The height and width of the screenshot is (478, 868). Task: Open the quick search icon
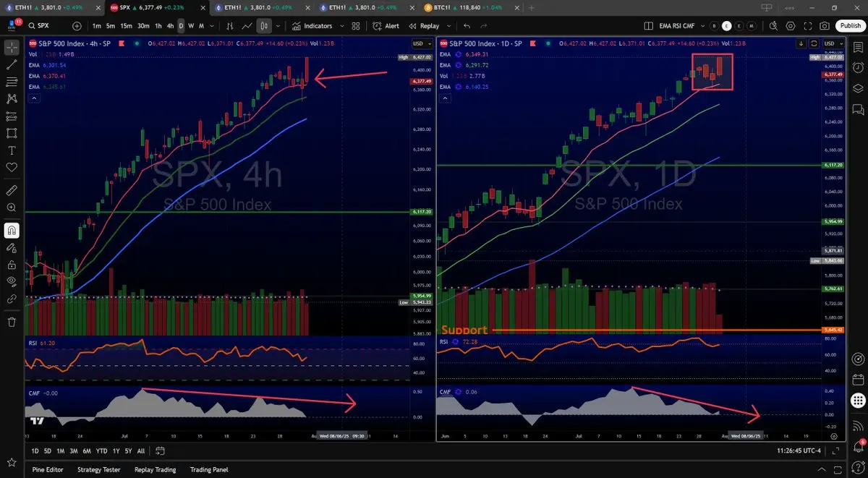(x=772, y=26)
